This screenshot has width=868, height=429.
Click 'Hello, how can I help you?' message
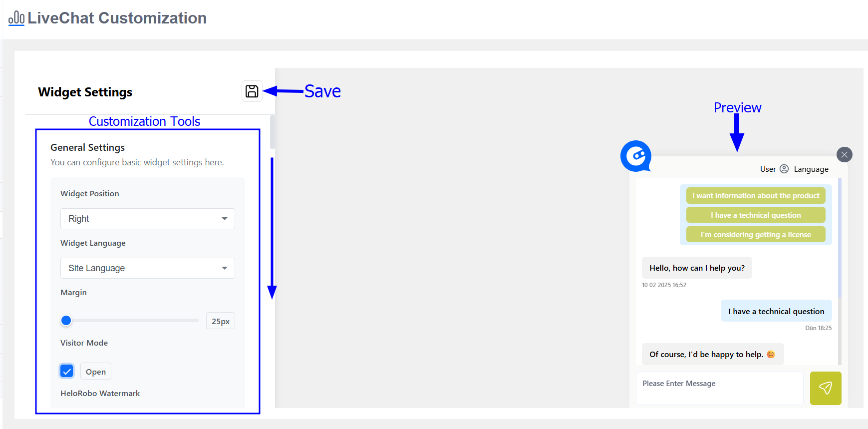pyautogui.click(x=697, y=268)
